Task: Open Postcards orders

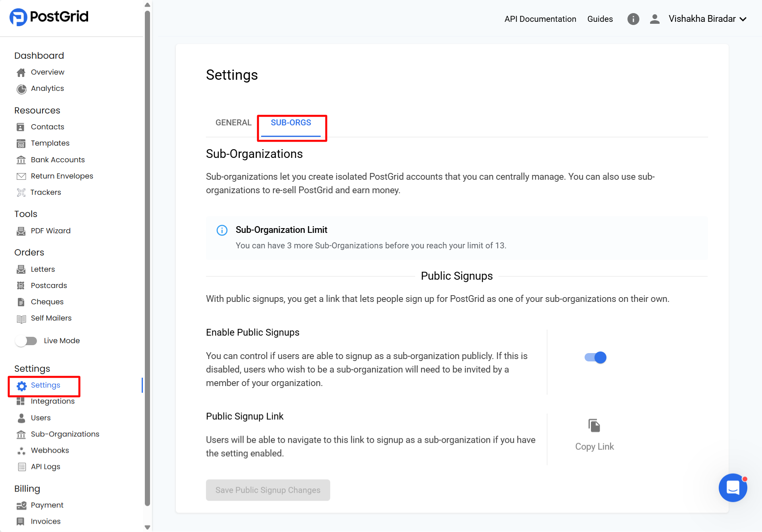Action: pos(49,286)
